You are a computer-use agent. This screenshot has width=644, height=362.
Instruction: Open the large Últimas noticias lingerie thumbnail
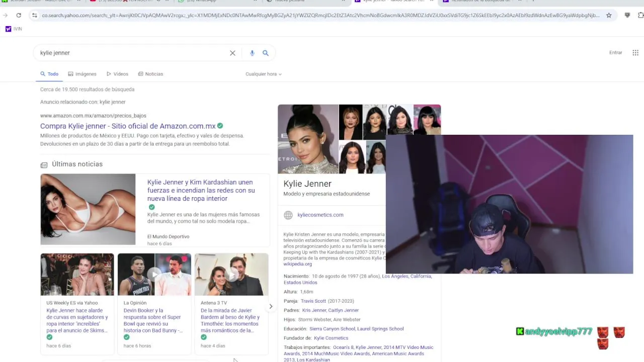click(88, 209)
